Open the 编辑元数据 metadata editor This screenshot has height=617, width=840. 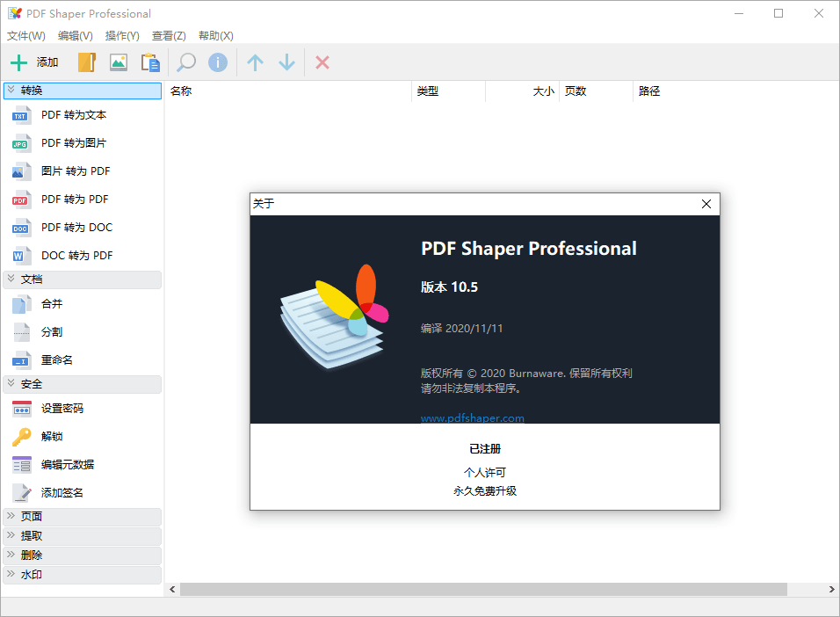pos(66,464)
